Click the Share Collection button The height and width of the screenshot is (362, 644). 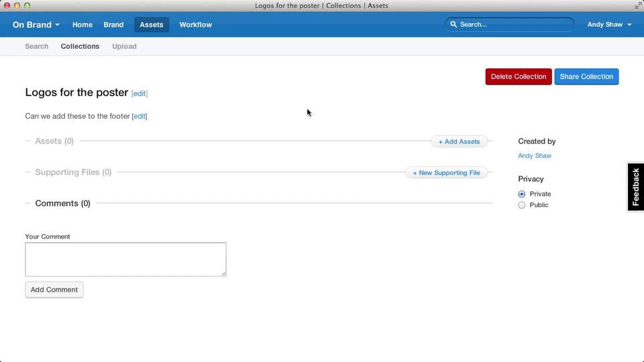coord(586,76)
